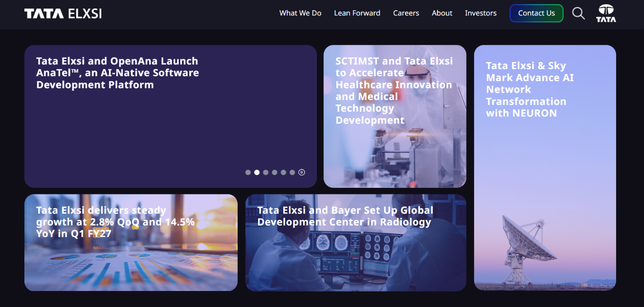Jump to the first carousel slide dot
Viewport: 644px width, 307px height.
point(248,172)
